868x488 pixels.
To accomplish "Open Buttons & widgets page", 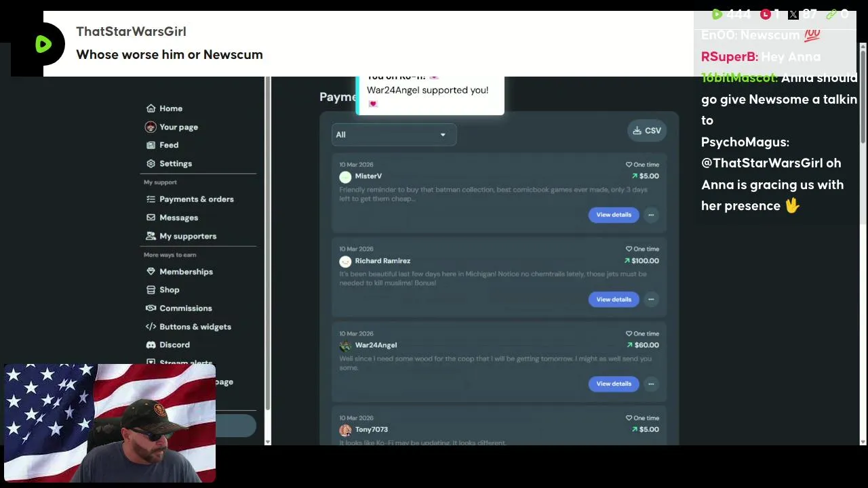I will [189, 327].
